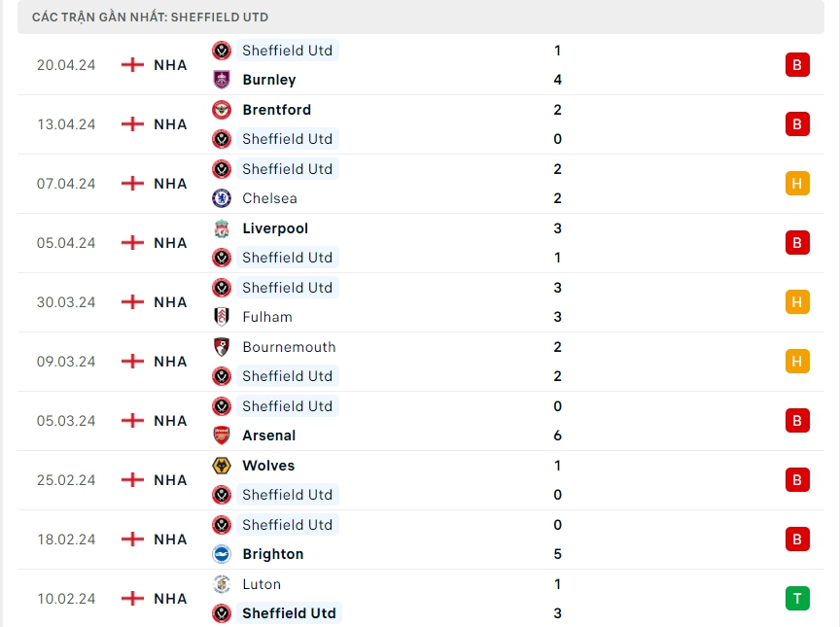Click the Luton club crest icon
This screenshot has height=627, width=840.
(x=222, y=584)
